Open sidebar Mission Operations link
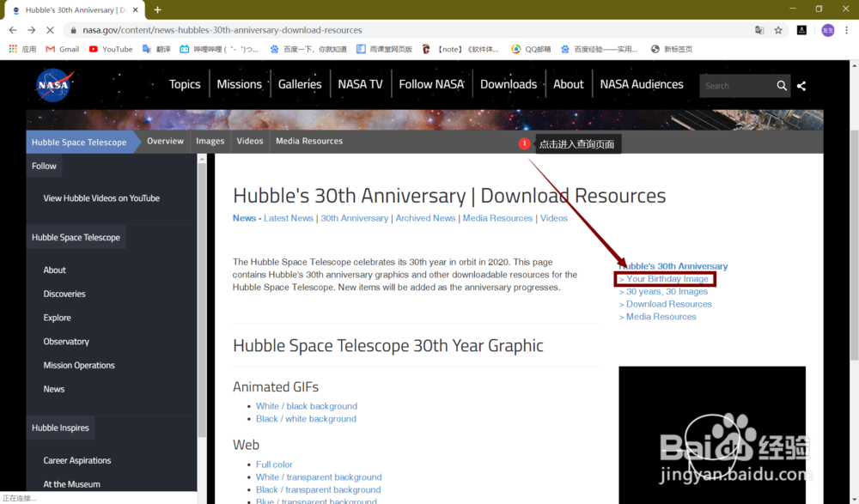The height and width of the screenshot is (504, 859). click(x=79, y=366)
